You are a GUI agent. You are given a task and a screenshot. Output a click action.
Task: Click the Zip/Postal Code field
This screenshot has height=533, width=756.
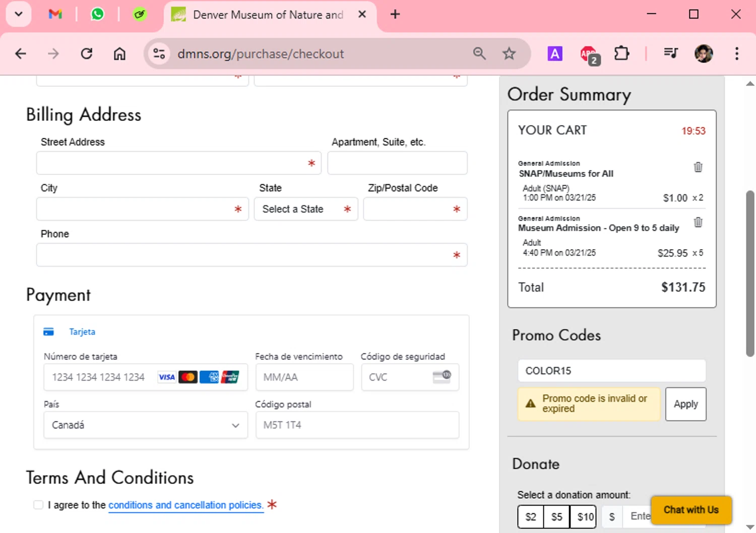tap(415, 209)
